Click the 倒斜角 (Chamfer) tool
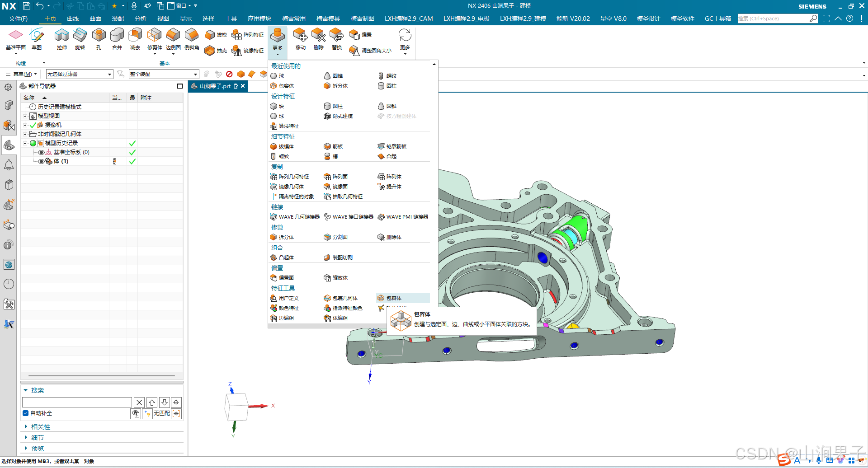The width and height of the screenshot is (868, 468). point(192,39)
